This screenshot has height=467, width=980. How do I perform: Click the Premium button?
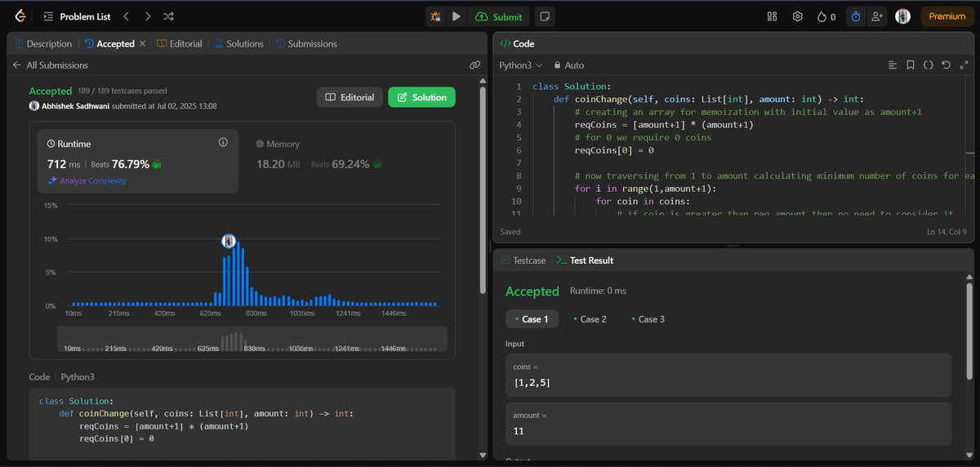947,16
